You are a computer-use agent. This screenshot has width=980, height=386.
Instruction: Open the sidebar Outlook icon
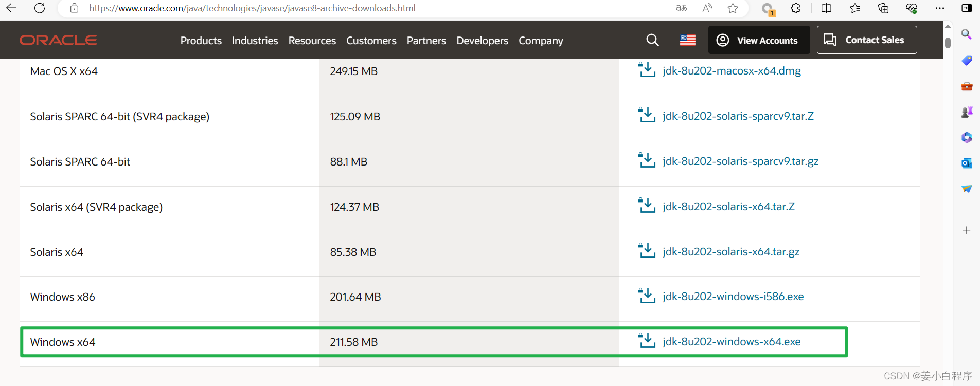pyautogui.click(x=967, y=163)
